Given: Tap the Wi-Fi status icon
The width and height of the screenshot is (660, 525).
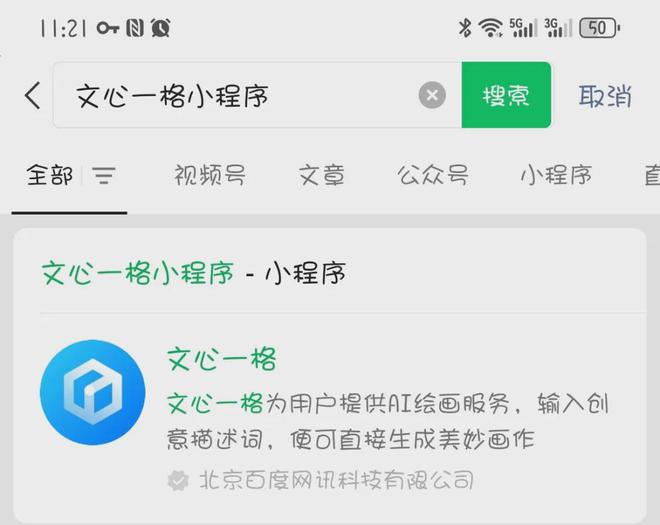Looking at the screenshot, I should pyautogui.click(x=490, y=28).
